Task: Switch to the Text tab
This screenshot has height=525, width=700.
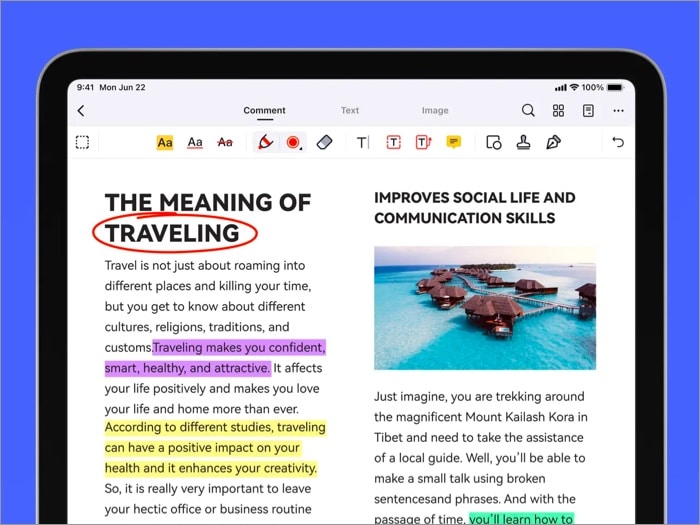Action: tap(349, 111)
